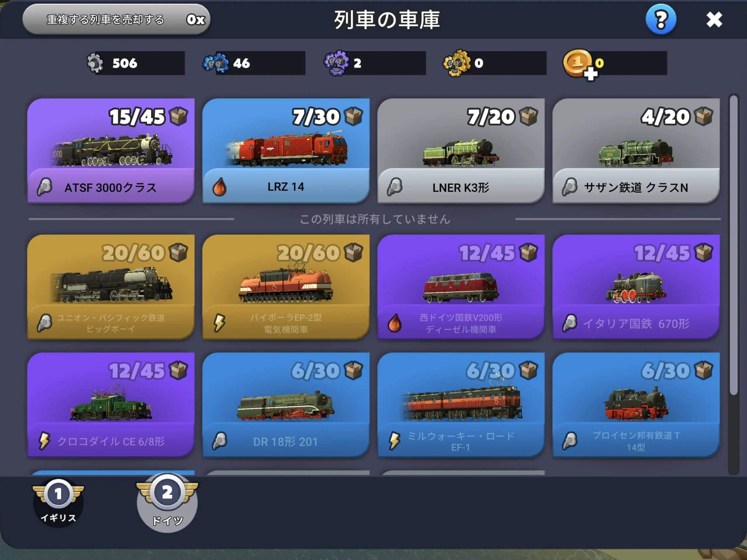747x560 pixels.
Task: Open the ユニオン・パシフィック鉄道 ビッグボーイ card
Action: [x=111, y=287]
